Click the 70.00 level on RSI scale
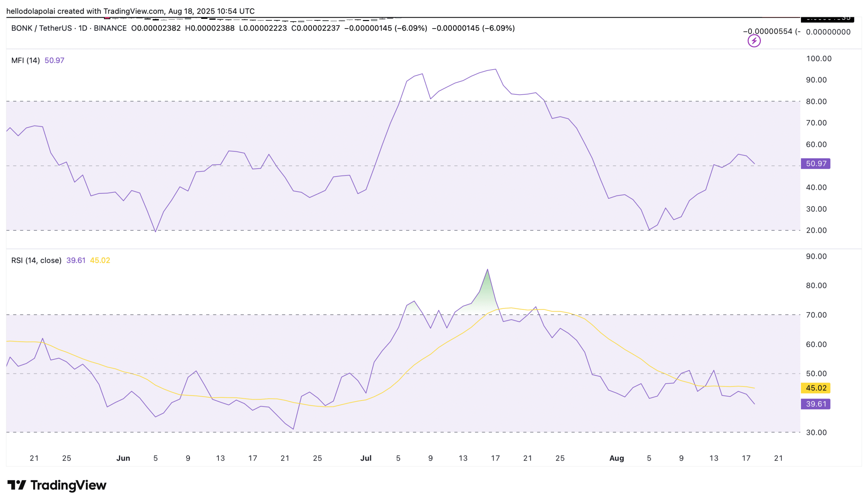Viewport: 868px width, 504px height. pyautogui.click(x=816, y=315)
